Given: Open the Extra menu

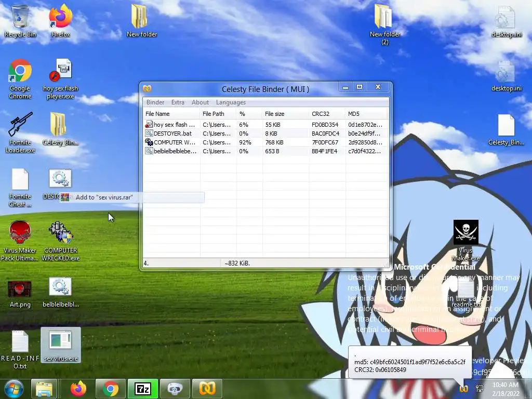Looking at the screenshot, I should point(178,102).
